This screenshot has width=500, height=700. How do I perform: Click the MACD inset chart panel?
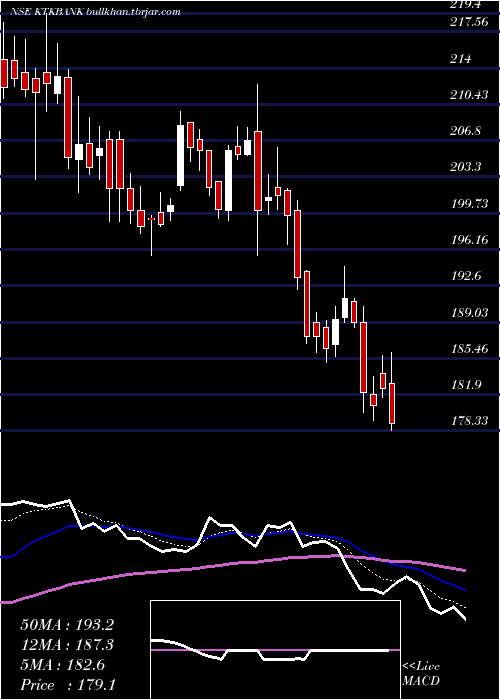pyautogui.click(x=275, y=650)
